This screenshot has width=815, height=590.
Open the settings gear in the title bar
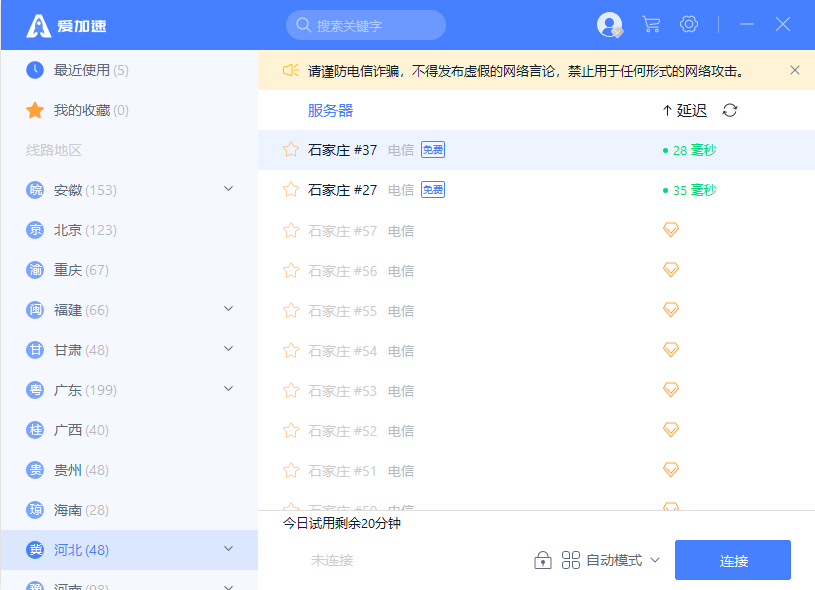tap(689, 24)
